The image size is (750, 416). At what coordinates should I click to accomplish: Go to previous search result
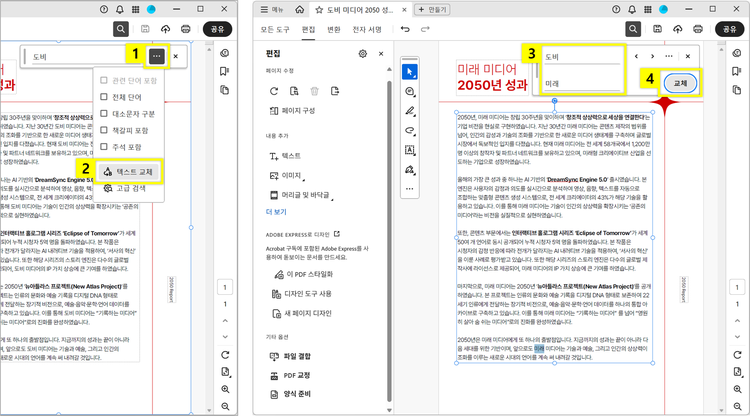coord(636,56)
